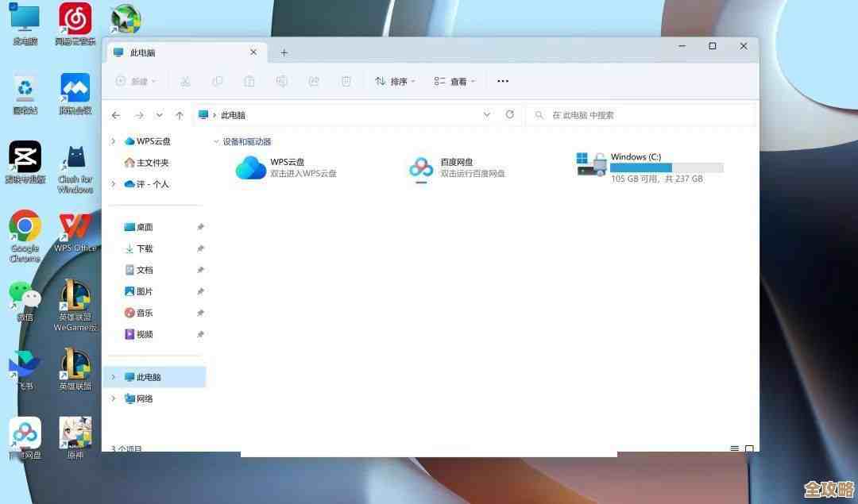The width and height of the screenshot is (858, 504).
Task: Open the 查看 view options dropdown
Action: 454,81
